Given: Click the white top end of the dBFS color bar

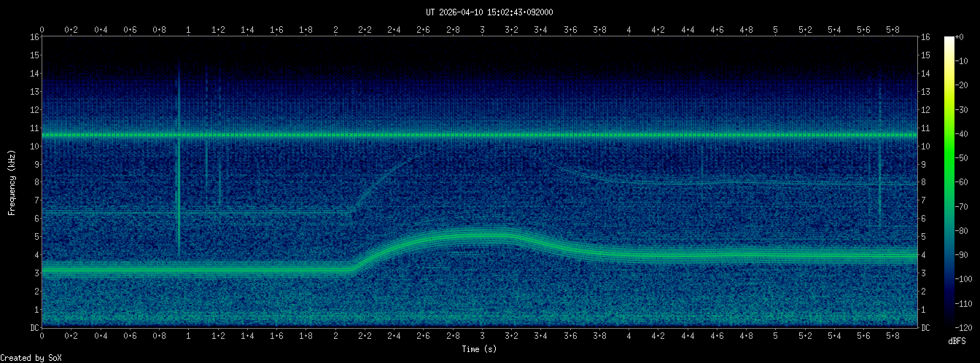Looking at the screenshot, I should pyautogui.click(x=949, y=39).
